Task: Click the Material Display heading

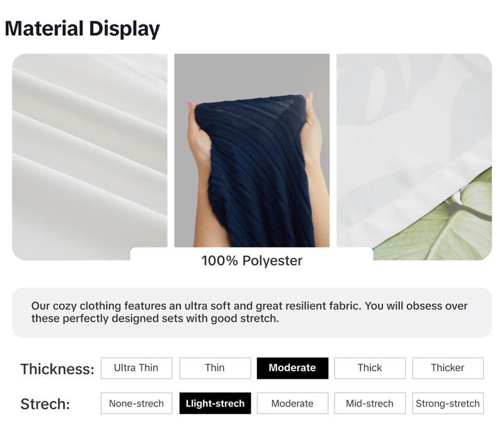Action: [x=83, y=28]
